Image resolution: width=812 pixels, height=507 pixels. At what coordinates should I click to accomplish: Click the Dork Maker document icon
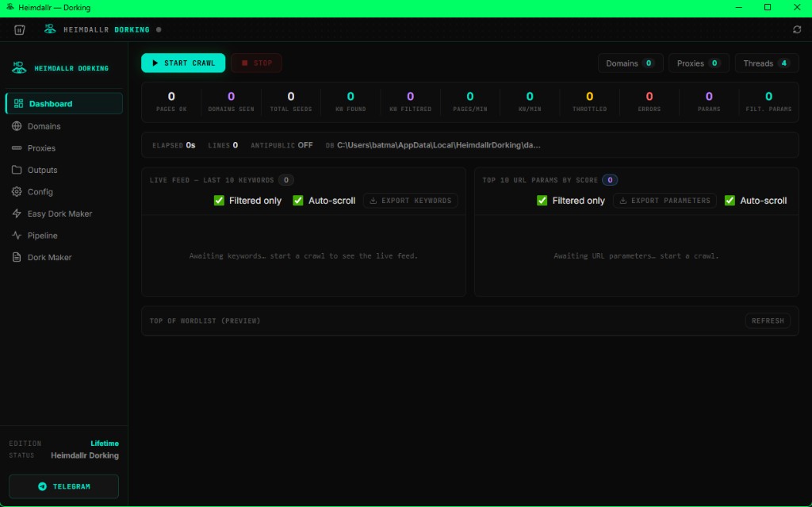pos(17,257)
